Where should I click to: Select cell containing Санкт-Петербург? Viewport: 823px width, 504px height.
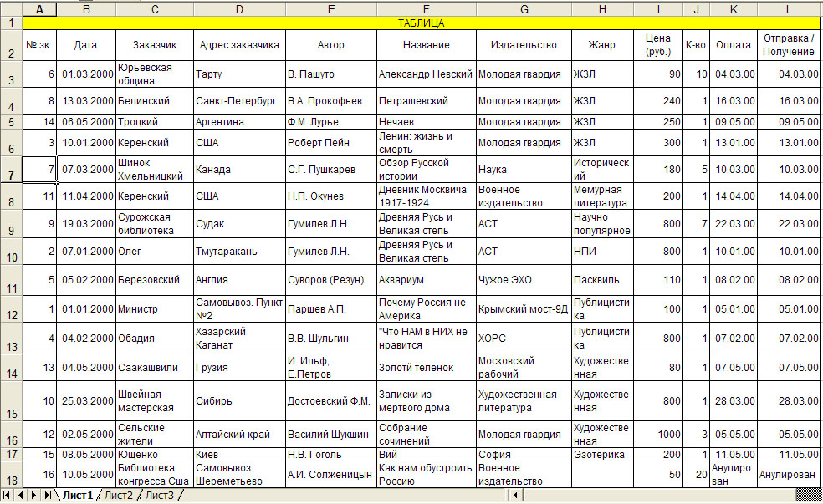coord(239,100)
